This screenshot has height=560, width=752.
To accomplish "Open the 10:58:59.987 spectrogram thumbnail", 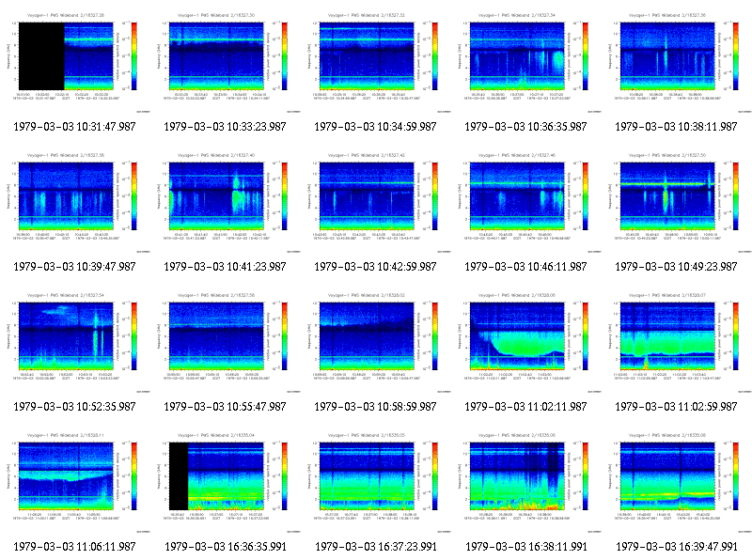I will pos(375,342).
